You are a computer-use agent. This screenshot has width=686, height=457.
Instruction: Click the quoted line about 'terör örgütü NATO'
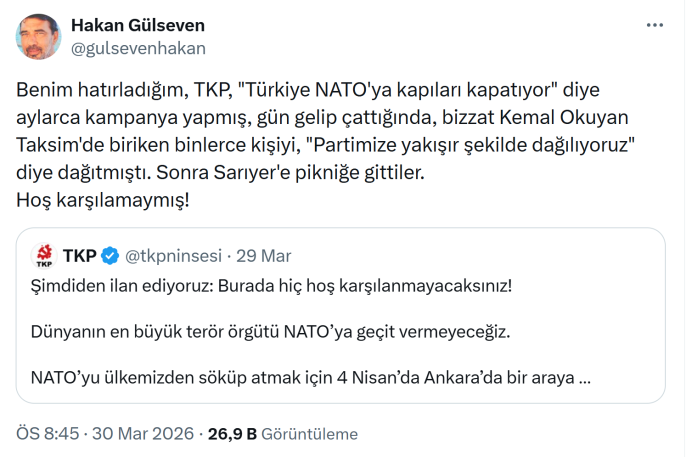click(x=270, y=332)
